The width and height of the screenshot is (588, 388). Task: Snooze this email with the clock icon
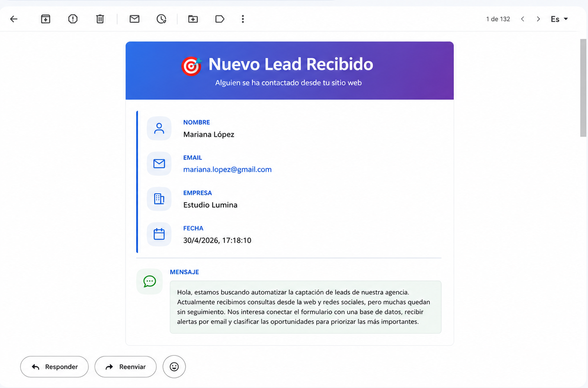(161, 19)
